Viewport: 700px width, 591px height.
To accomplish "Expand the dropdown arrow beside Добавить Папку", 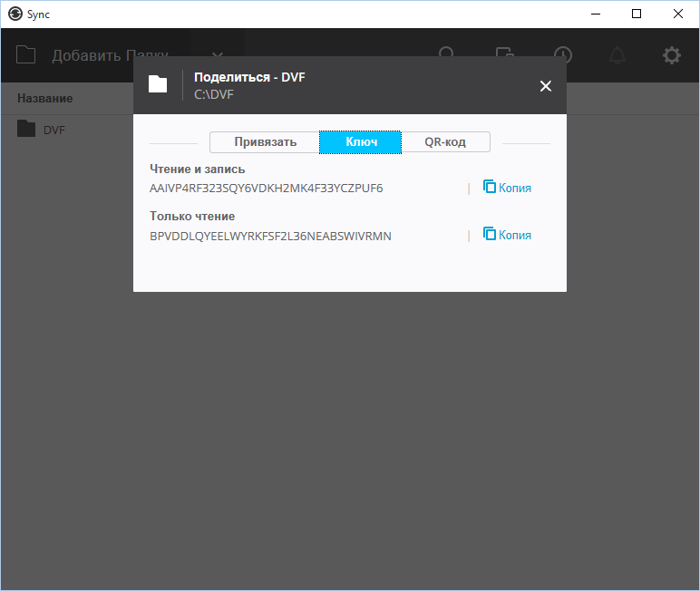I will click(x=218, y=55).
